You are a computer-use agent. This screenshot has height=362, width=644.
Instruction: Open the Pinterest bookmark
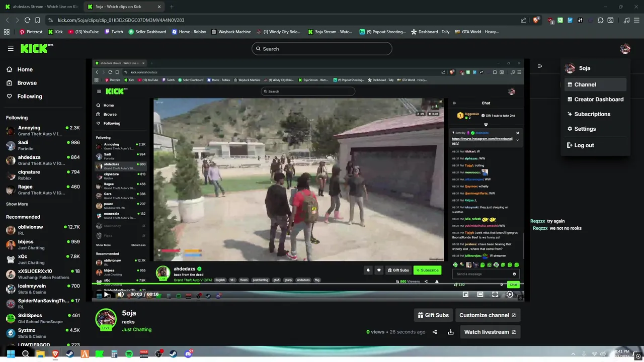pyautogui.click(x=31, y=32)
